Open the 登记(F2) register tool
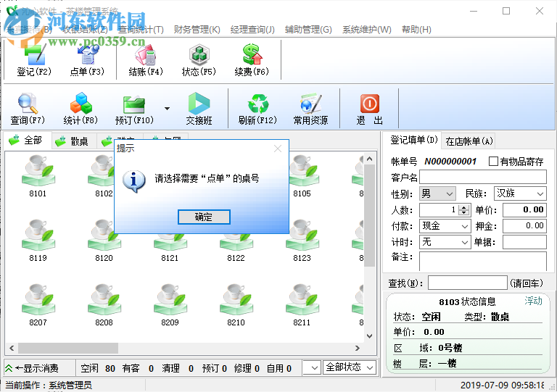 coord(34,60)
